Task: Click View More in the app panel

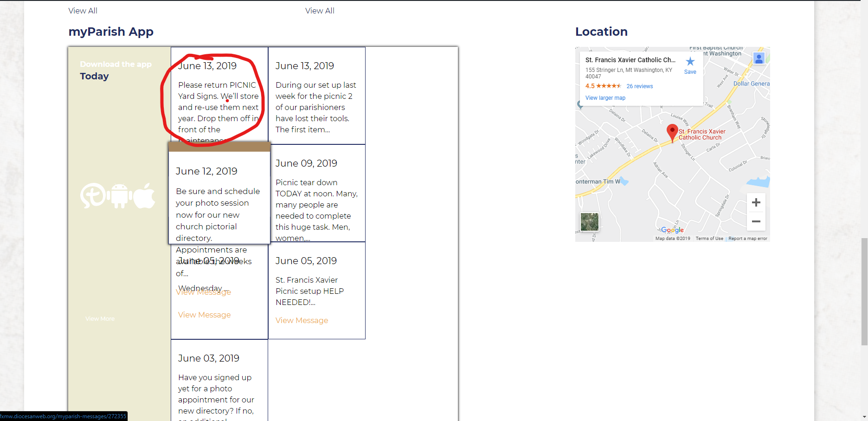Action: click(100, 319)
